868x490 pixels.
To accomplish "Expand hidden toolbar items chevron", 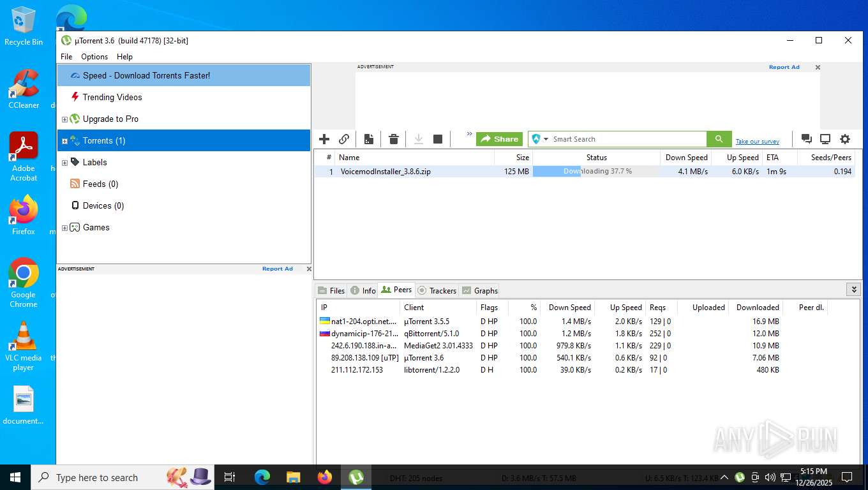I will click(469, 134).
